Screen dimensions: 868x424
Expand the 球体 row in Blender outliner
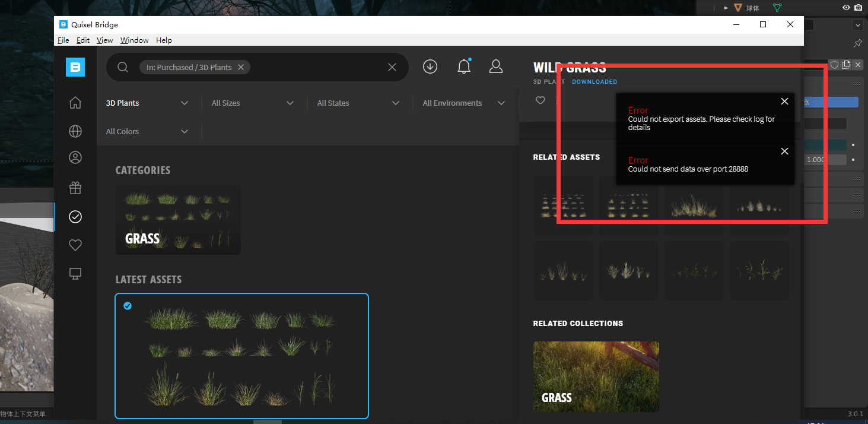(726, 8)
